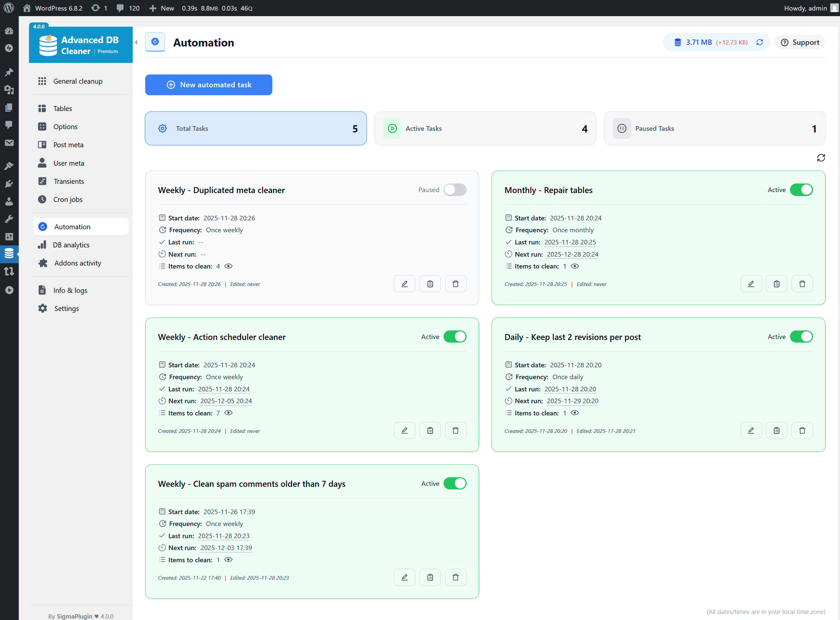The image size is (840, 620).
Task: Collapse the Advanced DB Cleaner sidebar
Action: 136,42
